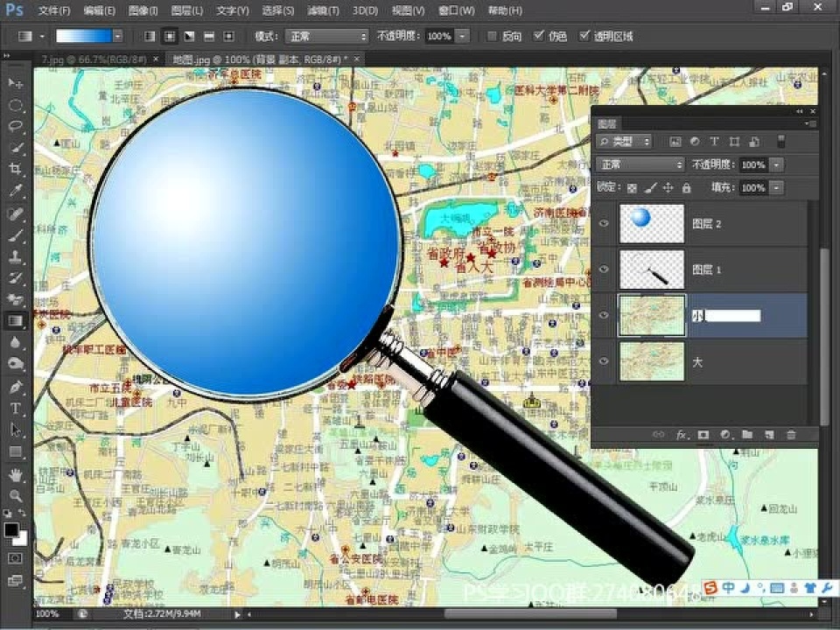Toggle lock transparent pixels

click(632, 188)
